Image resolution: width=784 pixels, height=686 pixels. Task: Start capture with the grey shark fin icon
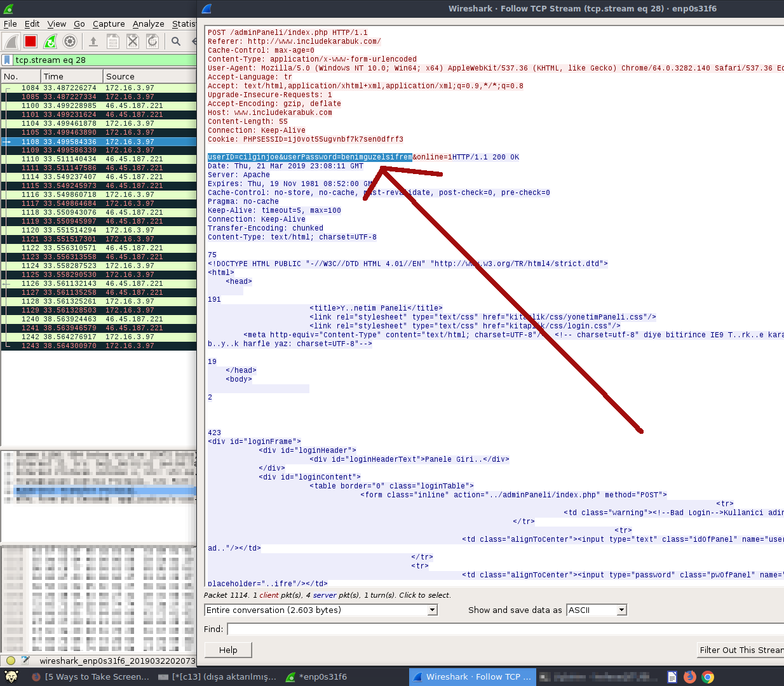click(x=11, y=41)
